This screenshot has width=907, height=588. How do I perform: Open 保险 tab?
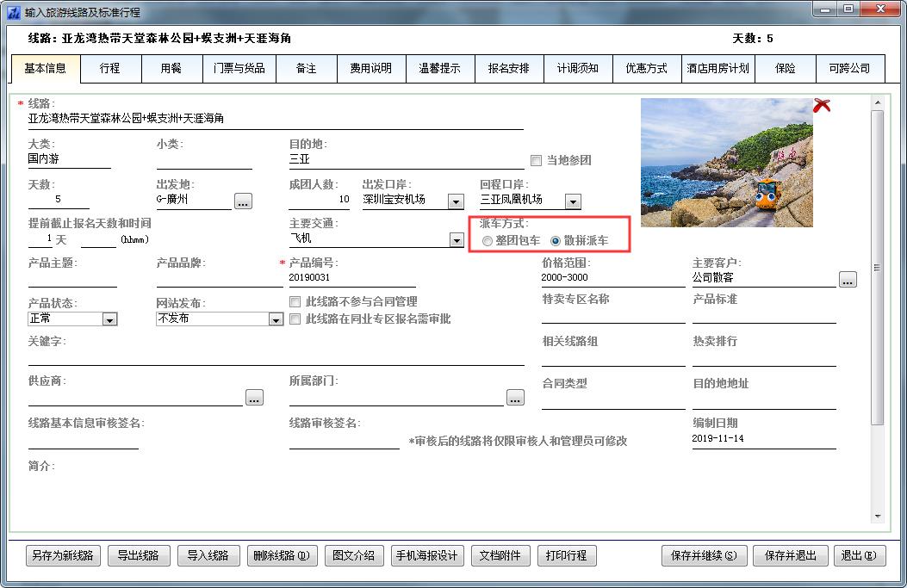(785, 68)
